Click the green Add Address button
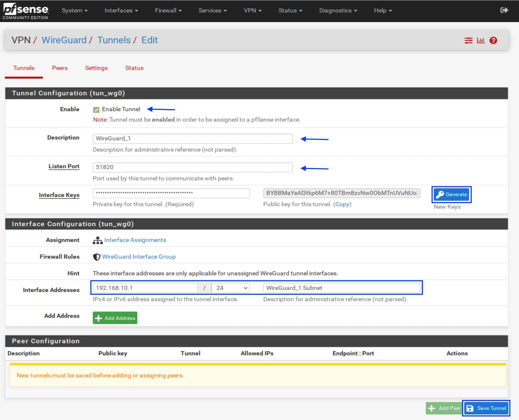519x420 pixels. [115, 318]
